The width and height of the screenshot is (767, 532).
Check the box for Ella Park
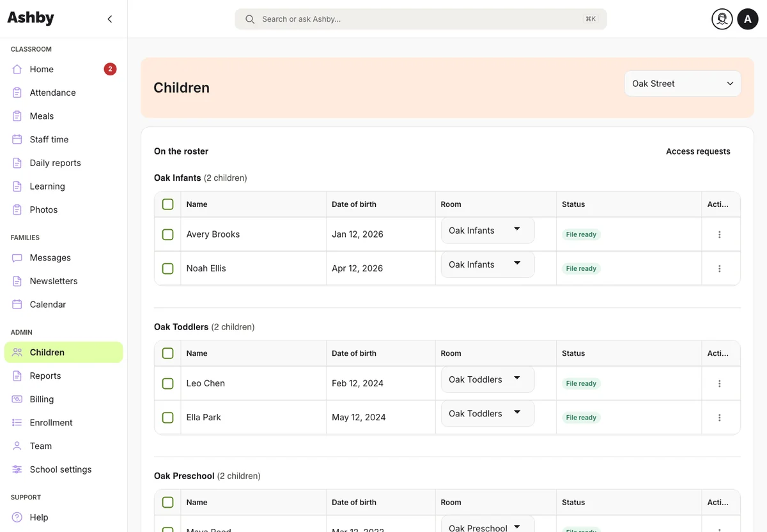(x=167, y=418)
